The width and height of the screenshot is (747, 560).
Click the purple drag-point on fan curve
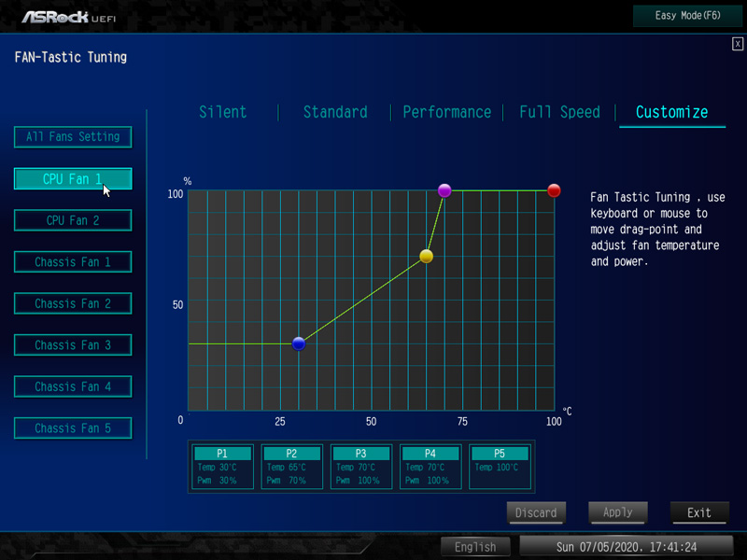point(444,190)
